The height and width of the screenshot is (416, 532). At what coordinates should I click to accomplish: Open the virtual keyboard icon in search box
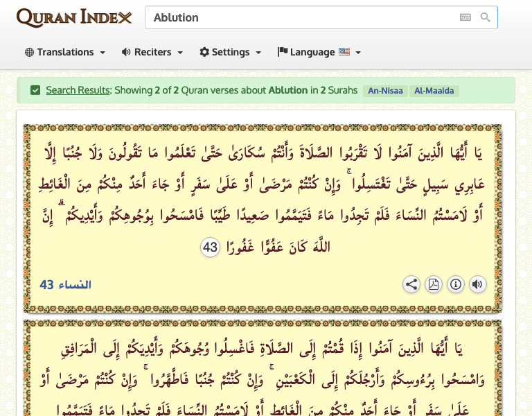pyautogui.click(x=465, y=17)
